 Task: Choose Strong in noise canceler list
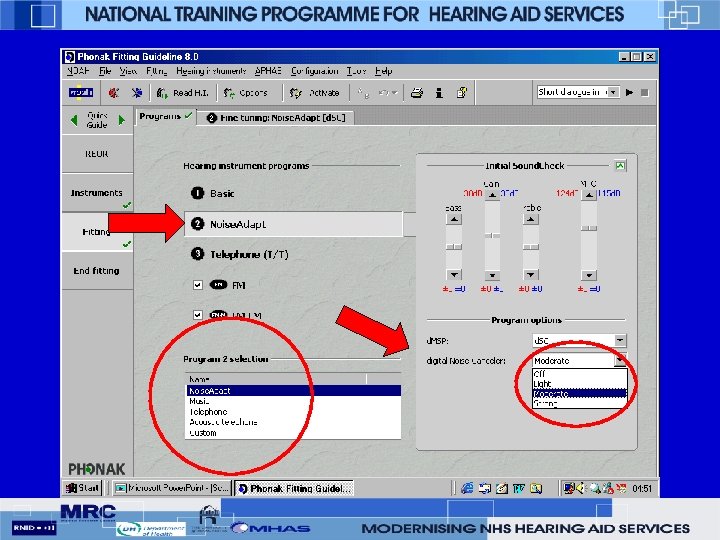(x=579, y=404)
